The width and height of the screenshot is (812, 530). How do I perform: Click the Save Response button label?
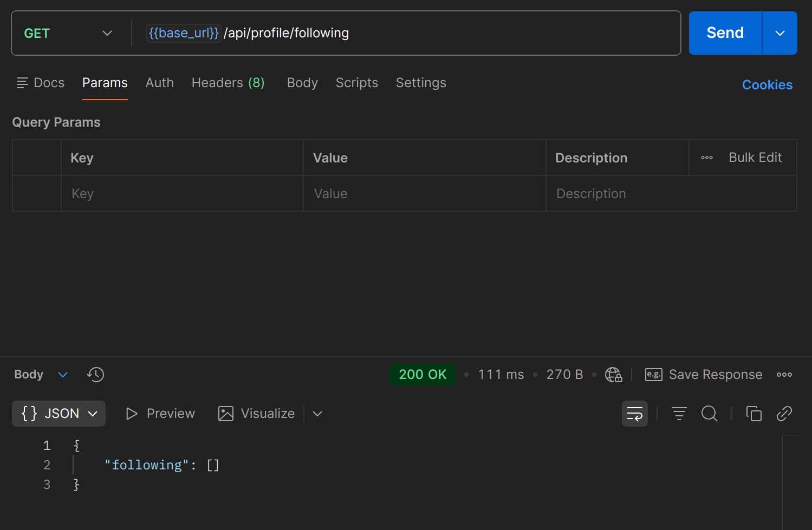716,375
